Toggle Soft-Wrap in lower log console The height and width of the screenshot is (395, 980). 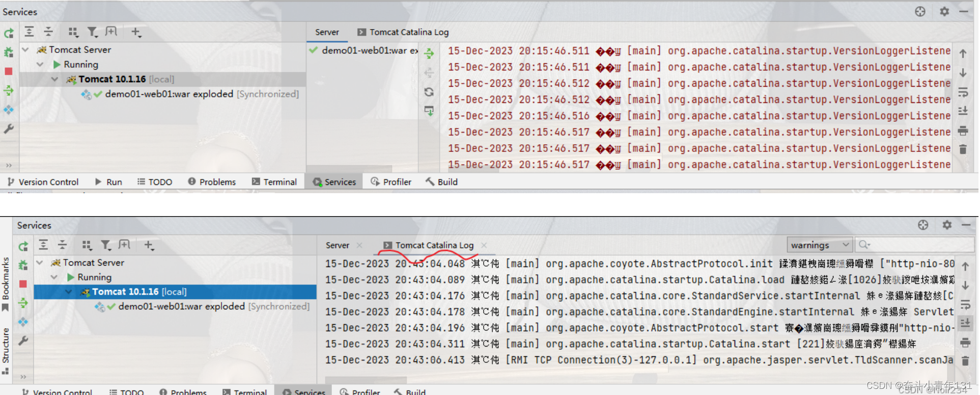pos(965,305)
